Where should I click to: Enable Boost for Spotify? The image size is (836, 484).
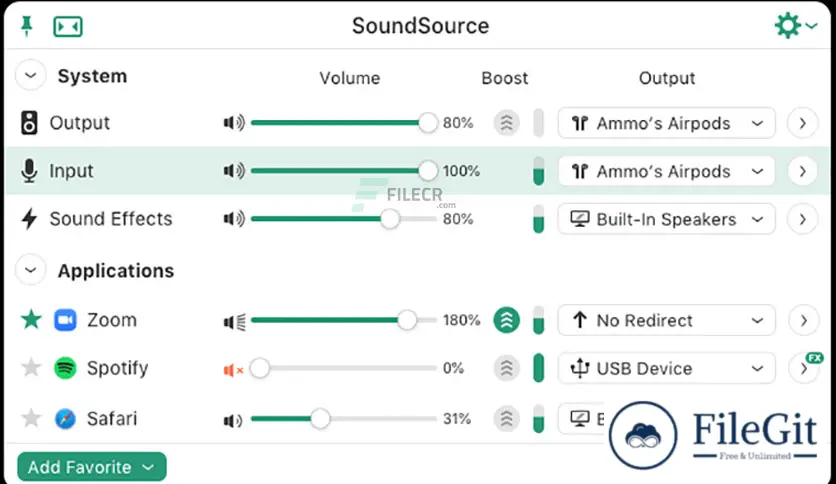click(506, 368)
